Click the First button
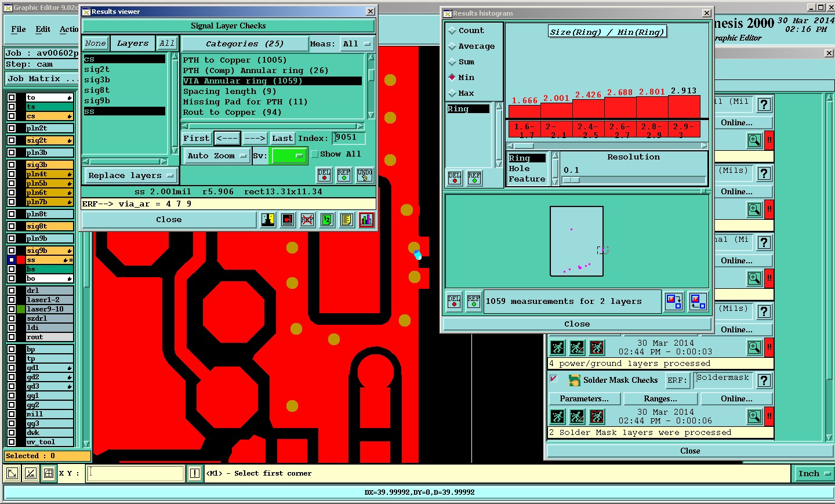Viewport: 835px width, 504px height. (x=197, y=138)
